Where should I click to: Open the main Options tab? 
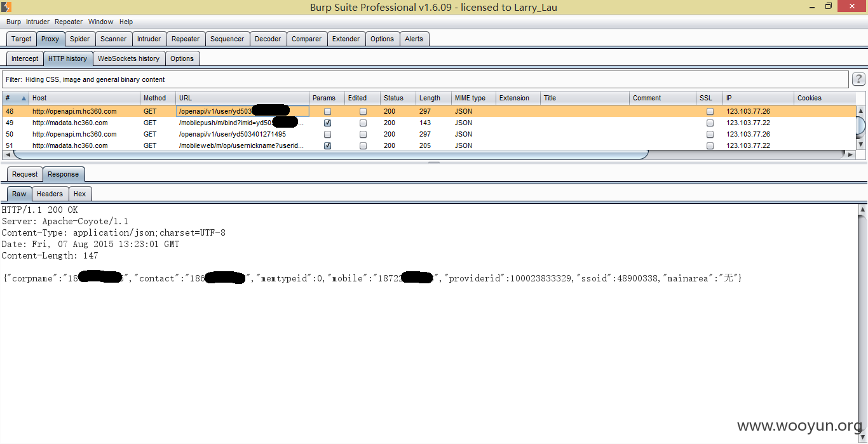(383, 39)
